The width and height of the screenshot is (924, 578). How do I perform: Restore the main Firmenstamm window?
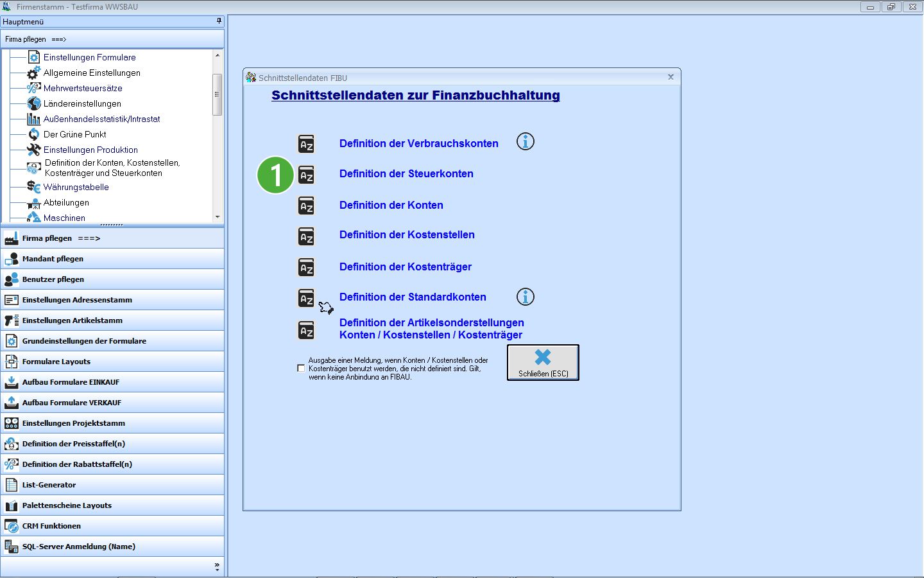(x=891, y=7)
